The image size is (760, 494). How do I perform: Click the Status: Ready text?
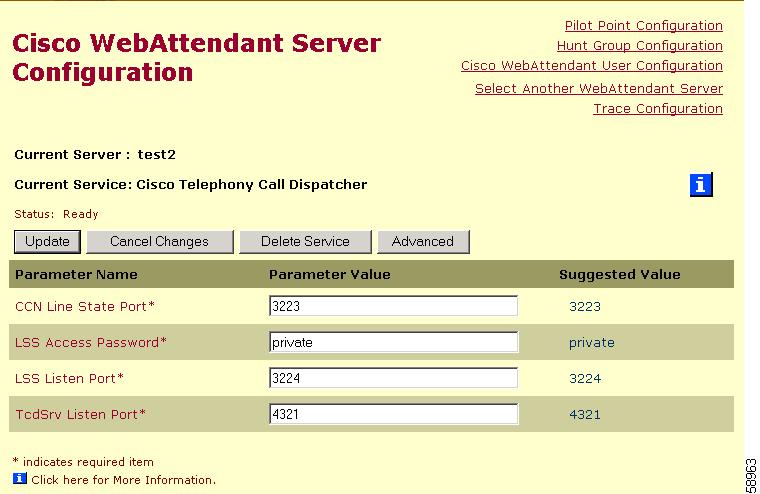[56, 214]
